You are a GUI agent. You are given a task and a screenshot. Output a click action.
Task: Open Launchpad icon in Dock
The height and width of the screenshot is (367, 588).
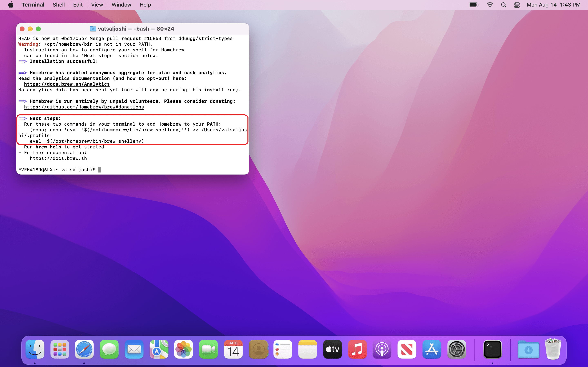coord(60,349)
